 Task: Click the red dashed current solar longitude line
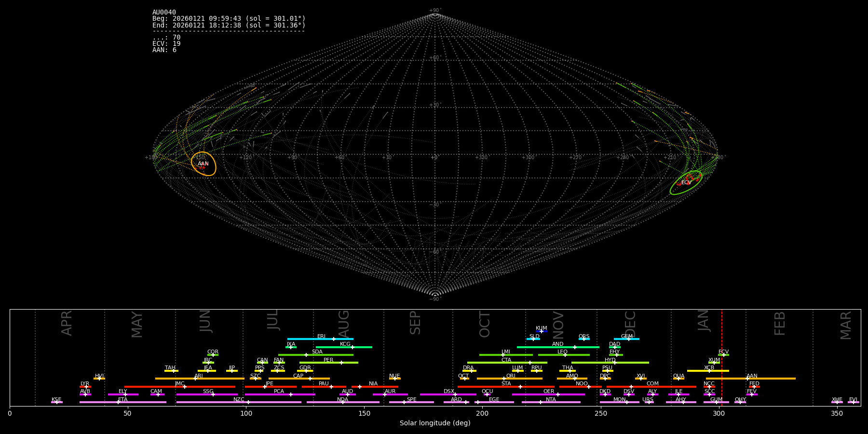click(722, 357)
